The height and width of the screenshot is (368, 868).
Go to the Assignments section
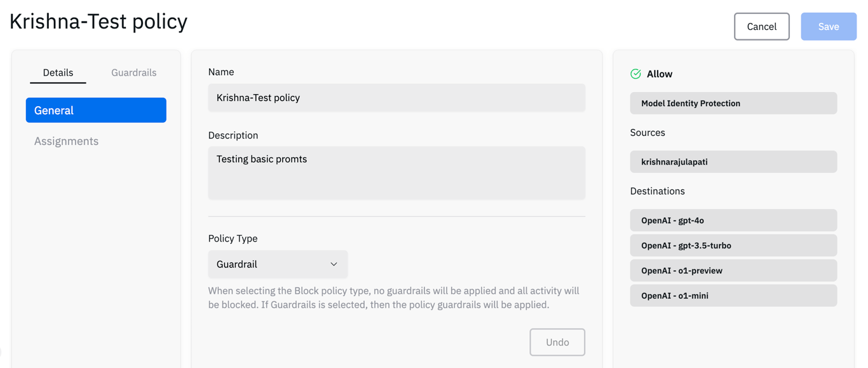point(66,141)
